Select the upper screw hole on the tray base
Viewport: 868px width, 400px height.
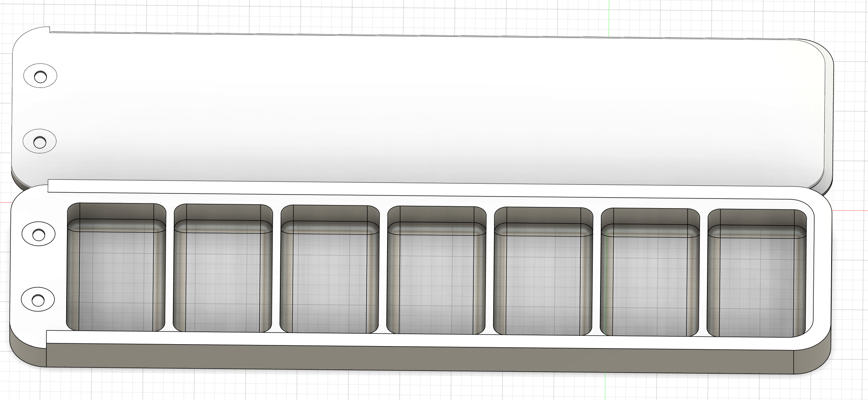(38, 234)
